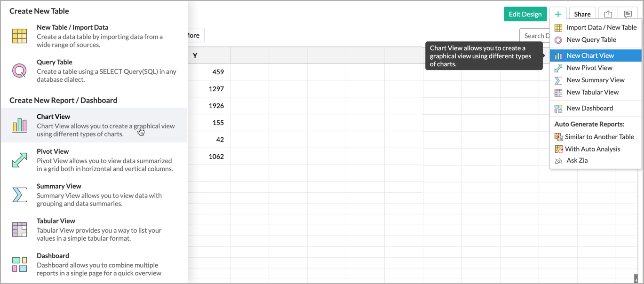Click the New Table yellow grid icon
The width and height of the screenshot is (644, 284).
click(x=19, y=36)
